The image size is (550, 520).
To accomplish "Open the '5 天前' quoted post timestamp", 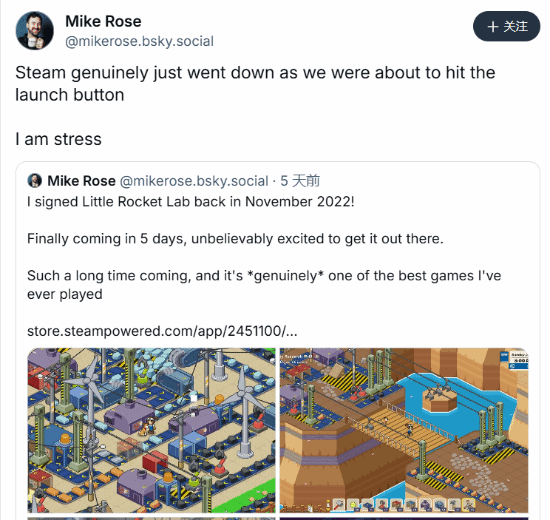I will (x=300, y=181).
